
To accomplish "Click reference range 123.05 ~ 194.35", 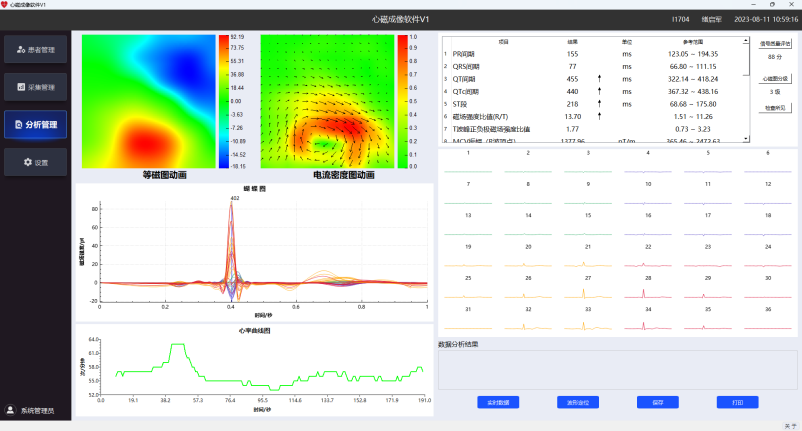I will [693, 54].
